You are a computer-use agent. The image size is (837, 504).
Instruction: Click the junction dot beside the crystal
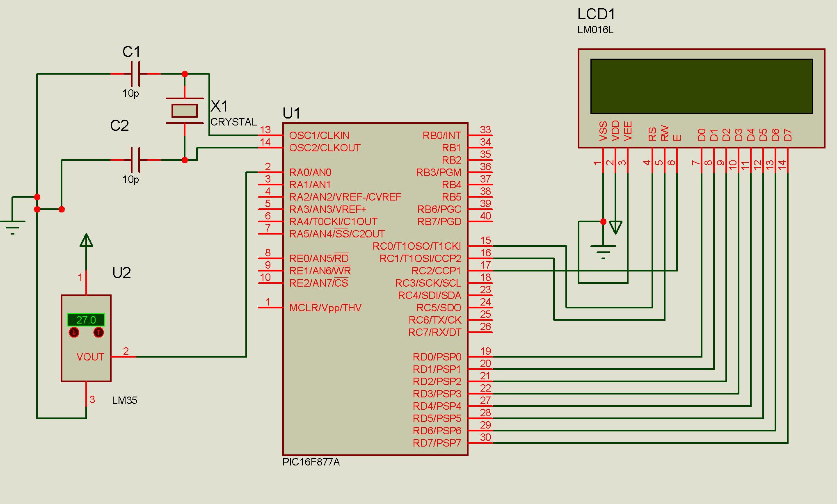click(185, 73)
